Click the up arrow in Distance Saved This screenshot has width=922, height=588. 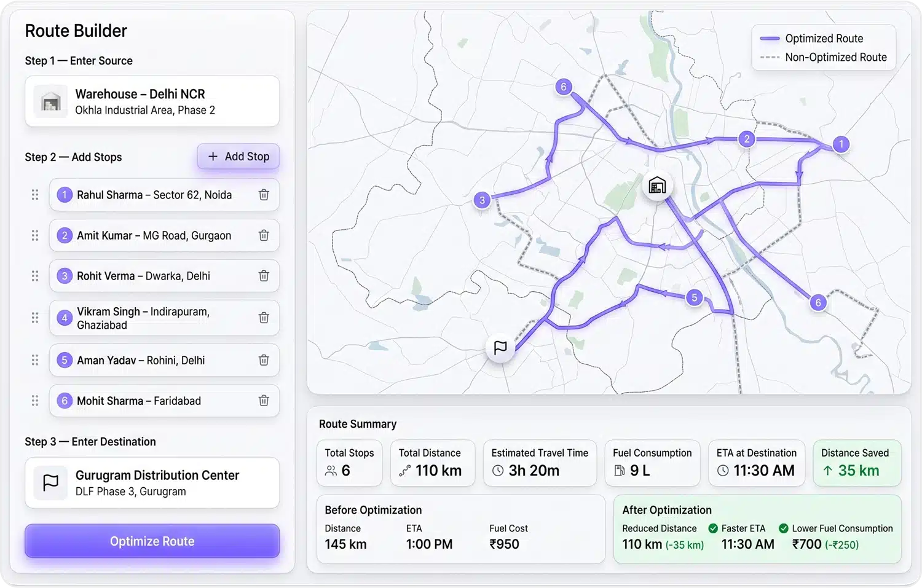point(828,471)
